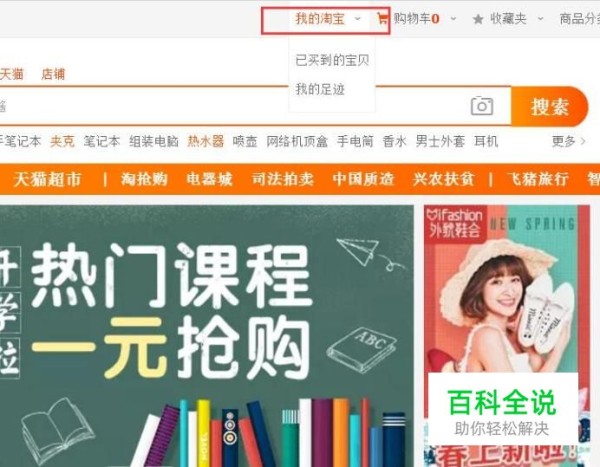
Task: Open the 淘抢购 navigation link
Action: [x=144, y=179]
